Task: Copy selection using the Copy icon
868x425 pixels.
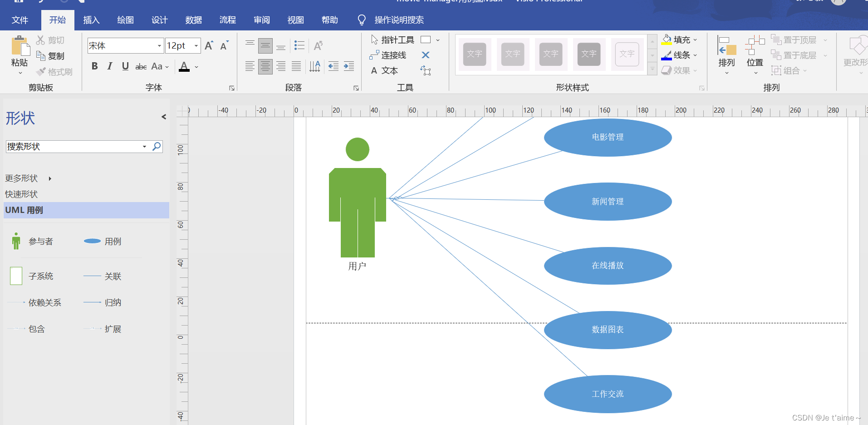Action: [41, 56]
